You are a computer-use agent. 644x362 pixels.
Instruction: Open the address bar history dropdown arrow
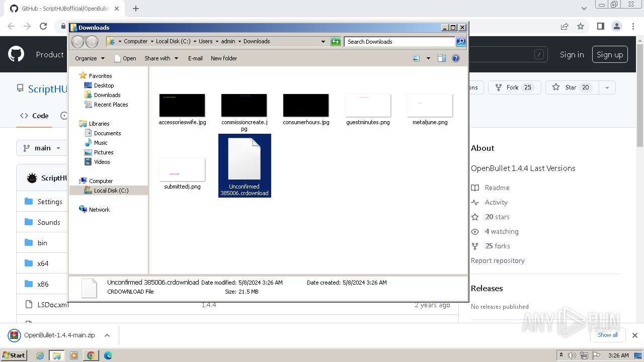pyautogui.click(x=323, y=42)
